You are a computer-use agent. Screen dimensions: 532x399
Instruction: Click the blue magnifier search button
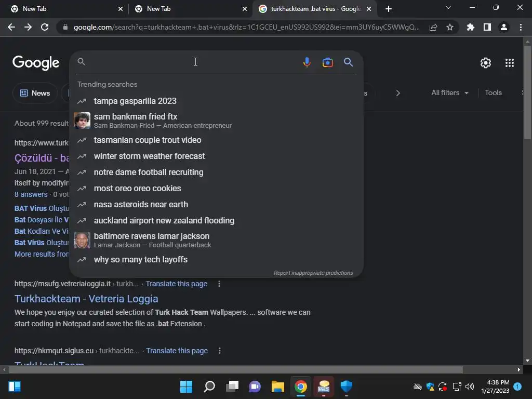348,62
